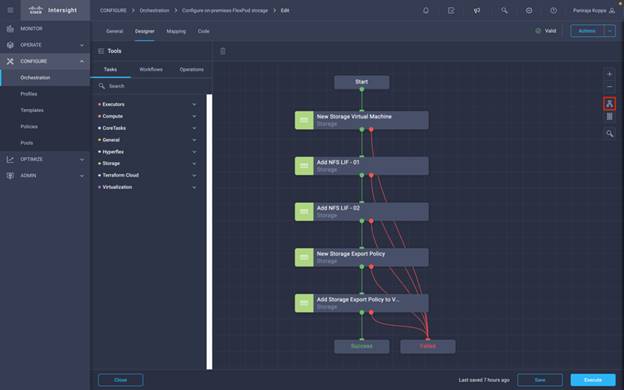Open the announcements megaphone icon

point(476,11)
